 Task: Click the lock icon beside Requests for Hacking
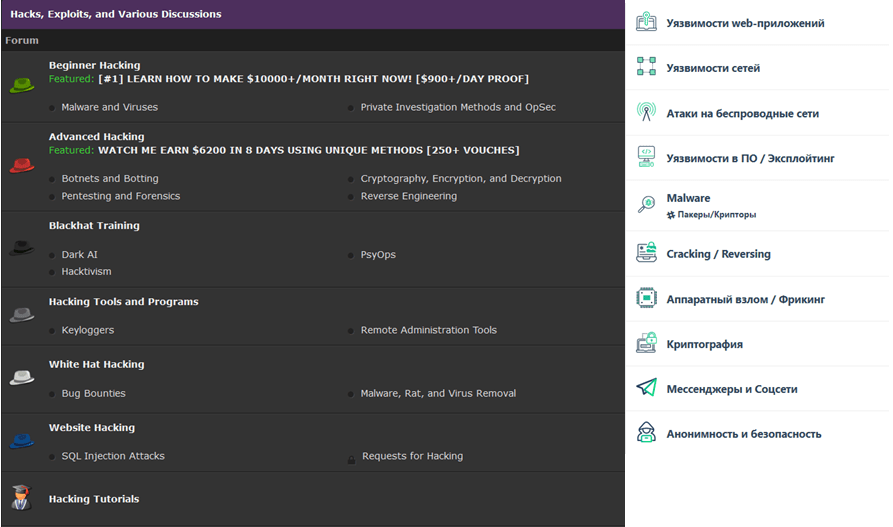pyautogui.click(x=351, y=458)
